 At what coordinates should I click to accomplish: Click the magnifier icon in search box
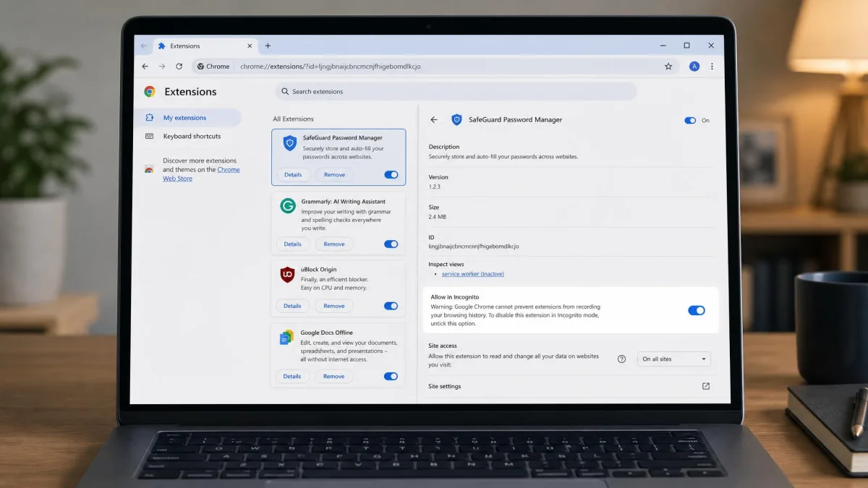click(x=285, y=92)
